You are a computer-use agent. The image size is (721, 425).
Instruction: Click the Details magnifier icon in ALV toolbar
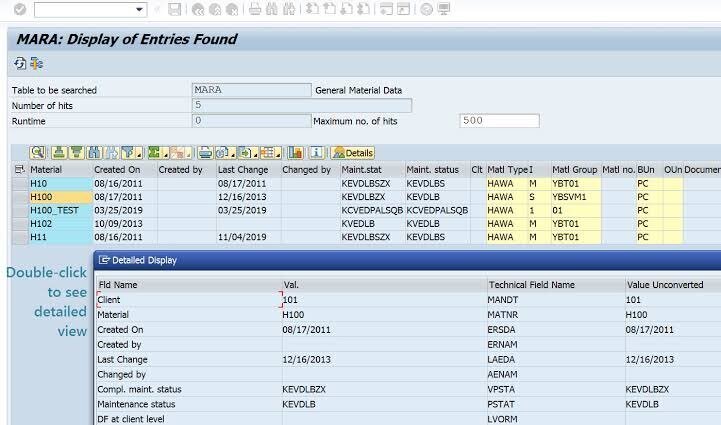(38, 153)
